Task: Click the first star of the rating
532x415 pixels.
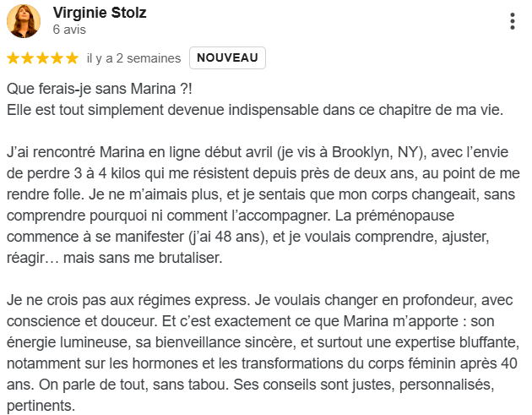Action: tap(13, 58)
